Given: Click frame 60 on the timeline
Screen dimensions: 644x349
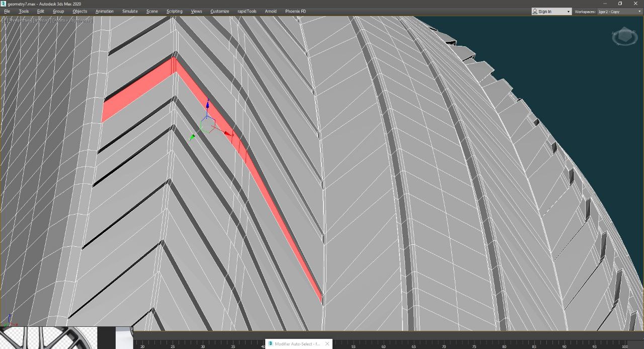Looking at the screenshot, I should click(383, 346).
